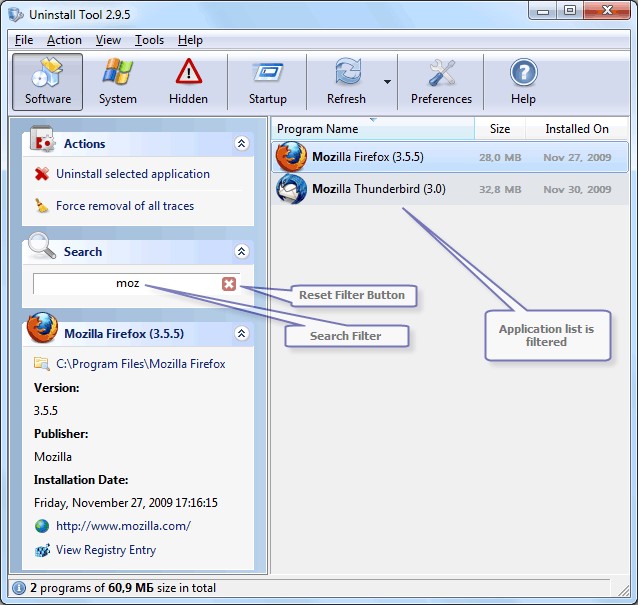Click the 28,0 MB size cell
Image resolution: width=638 pixels, height=605 pixels.
500,157
